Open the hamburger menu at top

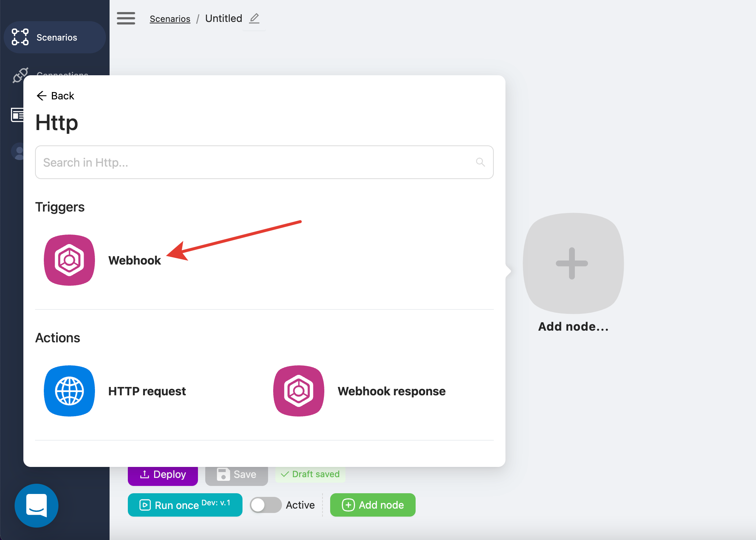[x=126, y=18]
